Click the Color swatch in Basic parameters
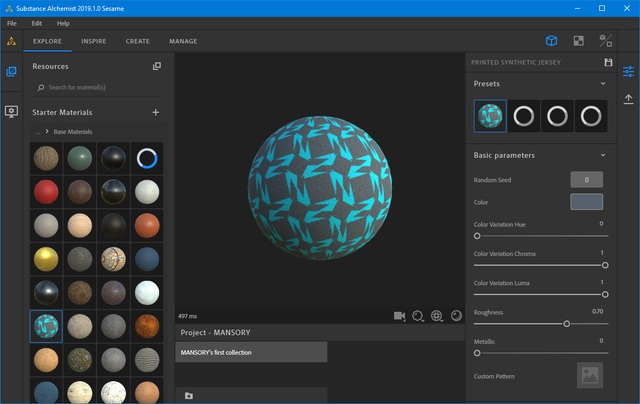 (586, 202)
